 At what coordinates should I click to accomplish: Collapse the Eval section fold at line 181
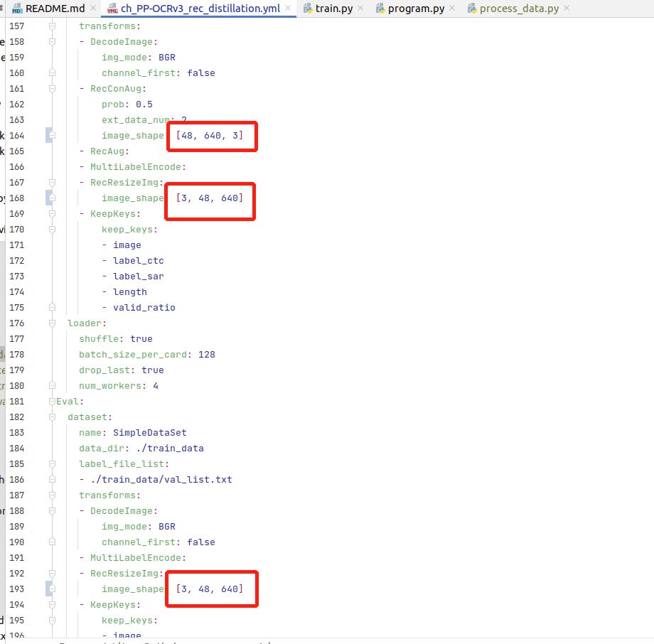coord(52,401)
